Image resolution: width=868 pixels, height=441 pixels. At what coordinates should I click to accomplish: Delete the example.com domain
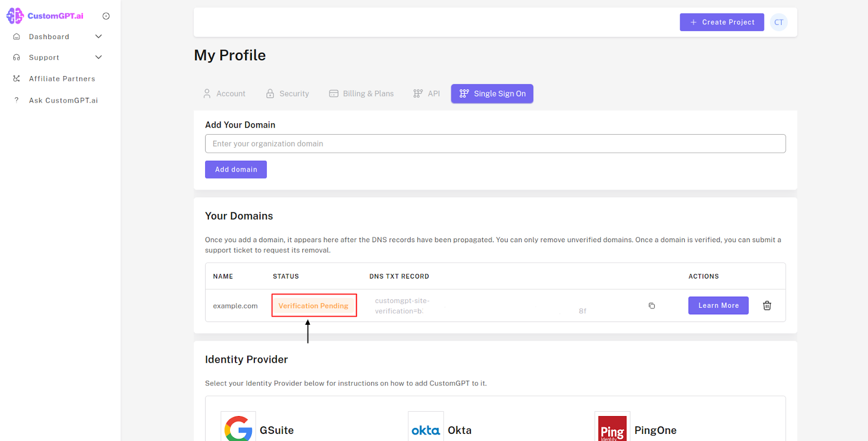click(x=767, y=305)
